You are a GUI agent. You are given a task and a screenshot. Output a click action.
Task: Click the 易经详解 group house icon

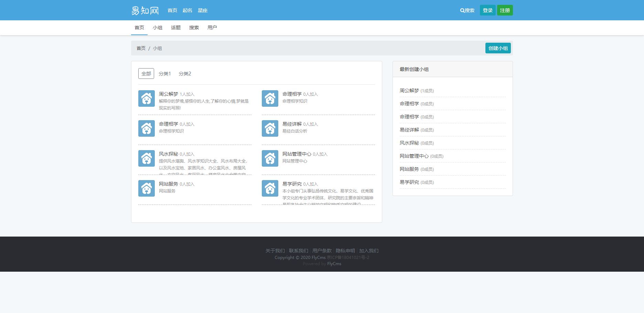(x=270, y=128)
